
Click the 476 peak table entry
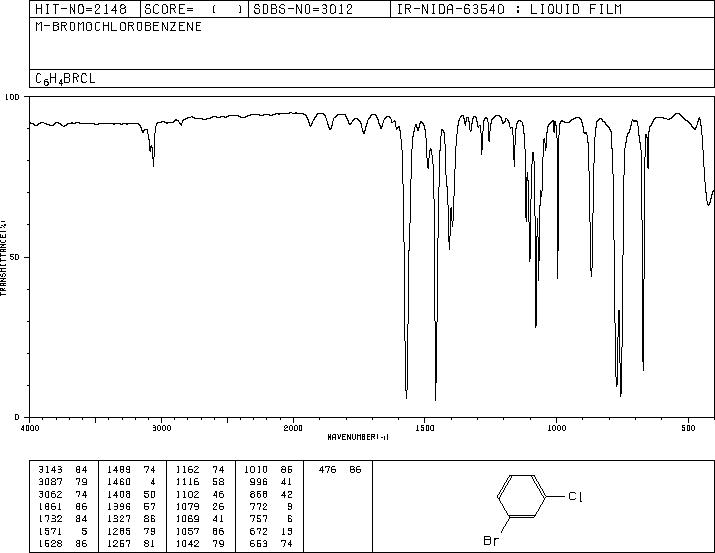340,470
